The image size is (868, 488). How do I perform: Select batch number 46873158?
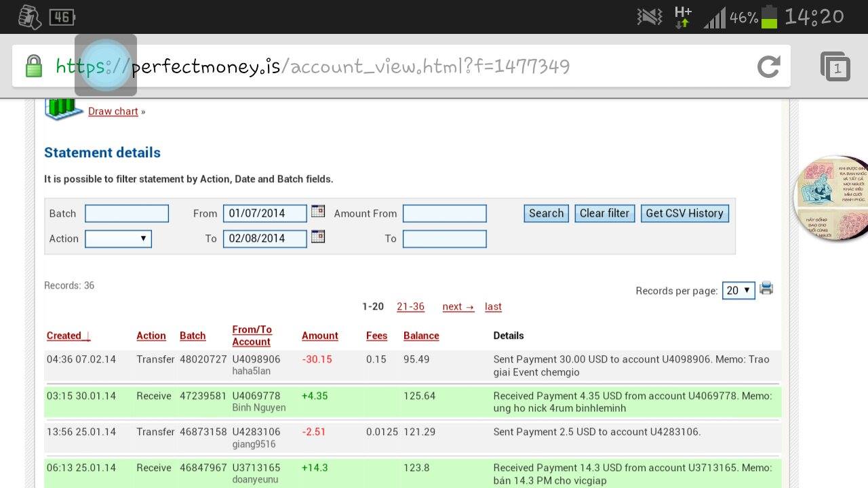203,432
